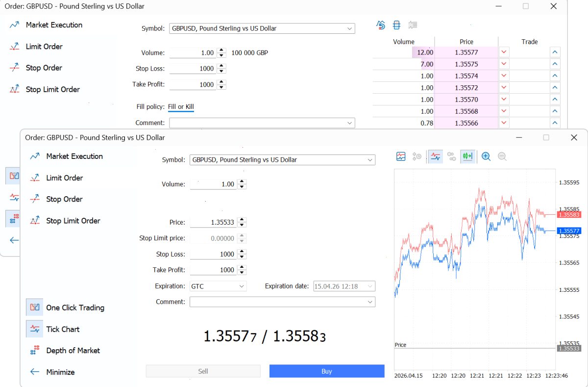Click the Price field showing 1.35533

[213, 223]
